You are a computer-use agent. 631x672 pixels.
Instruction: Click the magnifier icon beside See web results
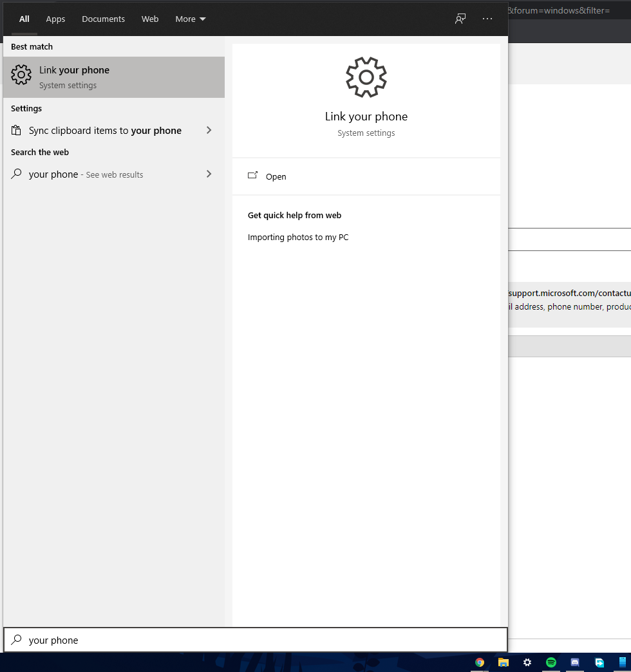(x=16, y=174)
